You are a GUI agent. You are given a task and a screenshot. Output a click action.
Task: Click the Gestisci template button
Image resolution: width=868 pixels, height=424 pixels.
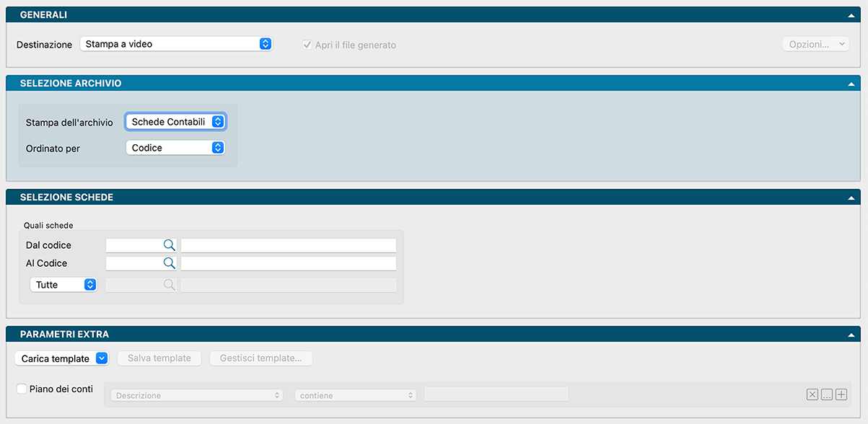tap(261, 358)
